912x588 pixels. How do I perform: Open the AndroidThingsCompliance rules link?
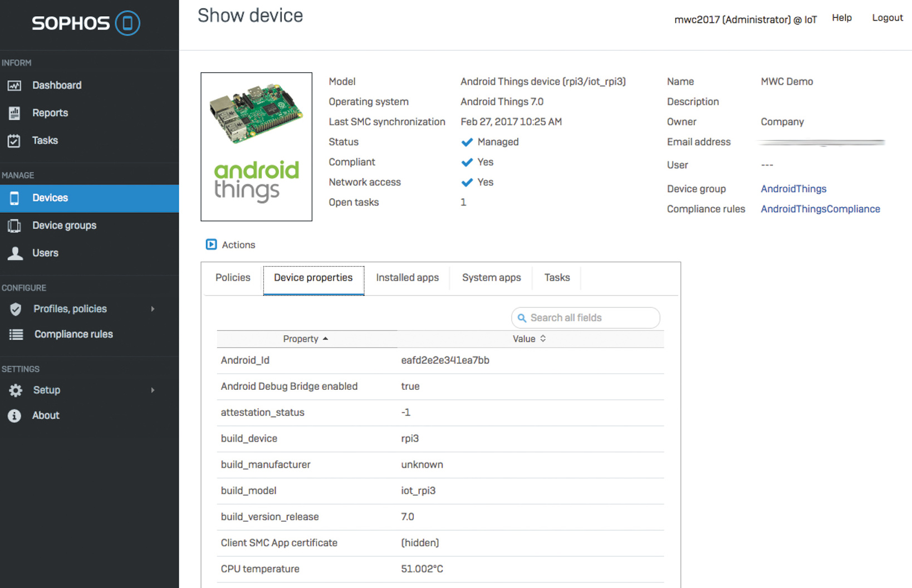click(x=820, y=209)
